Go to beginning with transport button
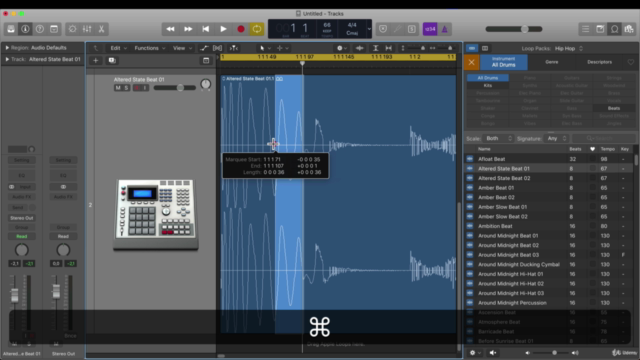The height and width of the screenshot is (360, 640). [205, 29]
